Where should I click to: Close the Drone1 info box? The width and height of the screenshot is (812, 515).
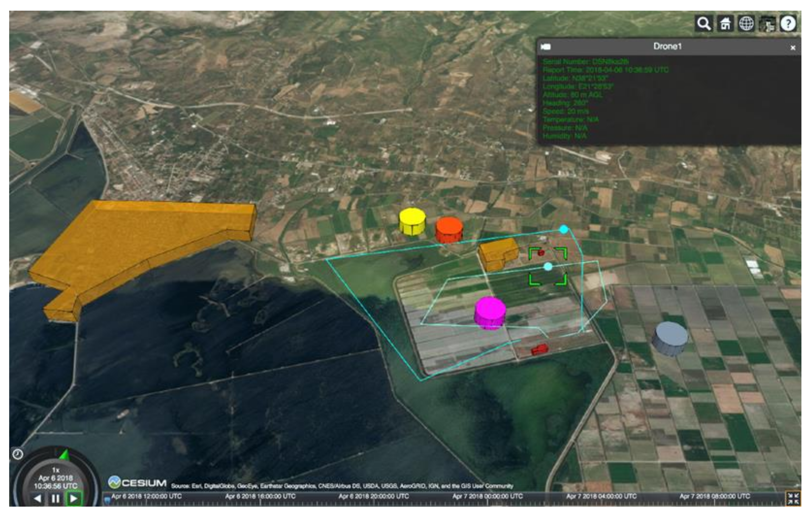(793, 48)
